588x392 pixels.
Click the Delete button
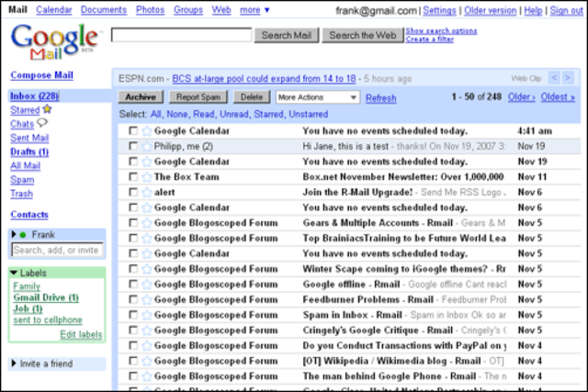(x=251, y=97)
